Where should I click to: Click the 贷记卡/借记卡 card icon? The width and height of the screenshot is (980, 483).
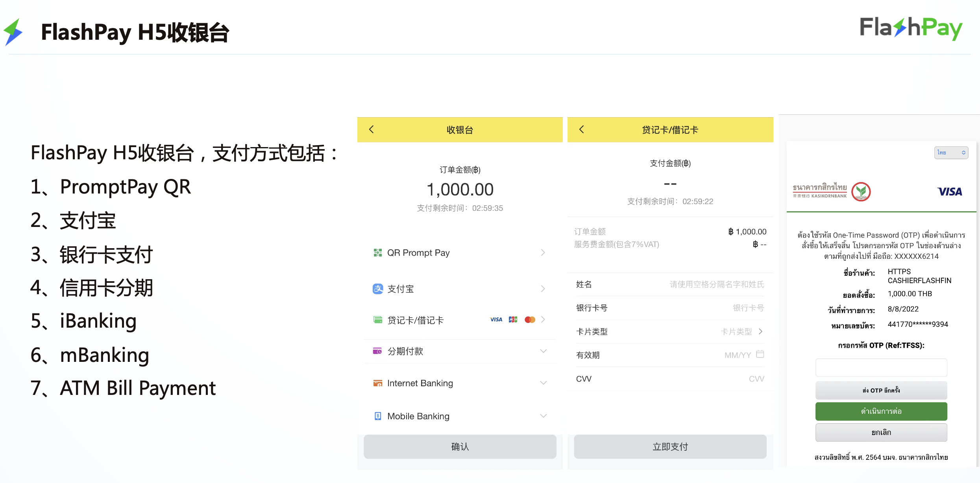[378, 320]
